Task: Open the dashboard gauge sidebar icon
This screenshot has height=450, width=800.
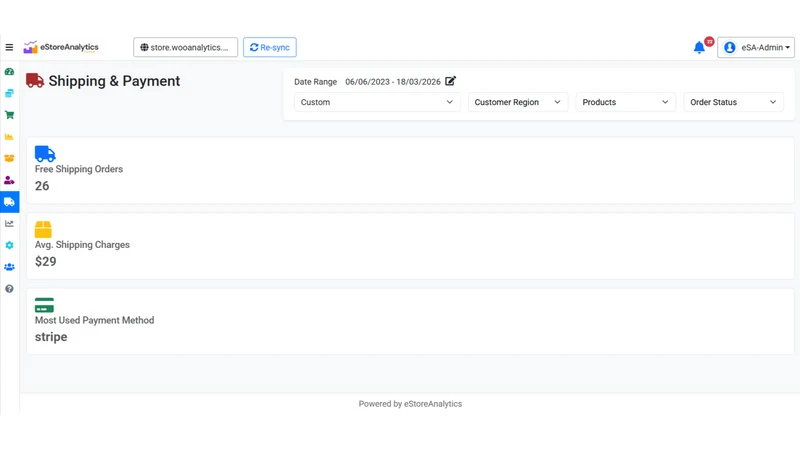Action: point(9,72)
